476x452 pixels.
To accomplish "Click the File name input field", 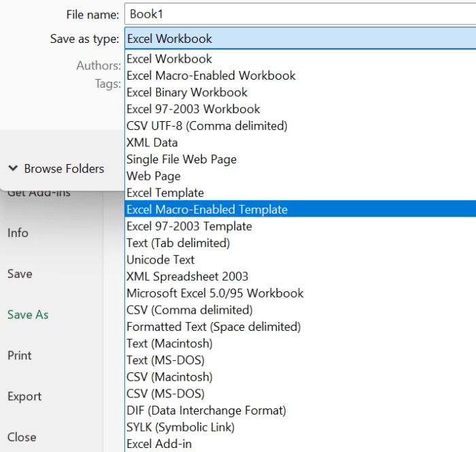I will pyautogui.click(x=299, y=14).
